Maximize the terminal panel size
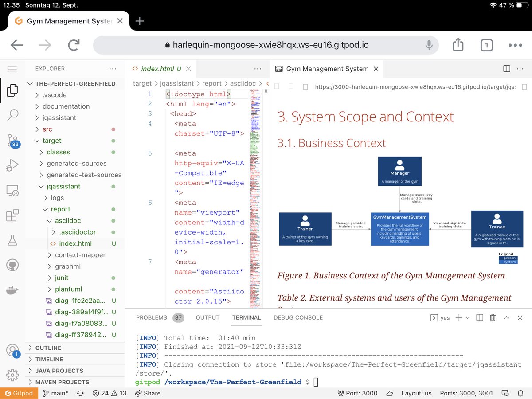Image resolution: width=532 pixels, height=399 pixels. point(506,317)
